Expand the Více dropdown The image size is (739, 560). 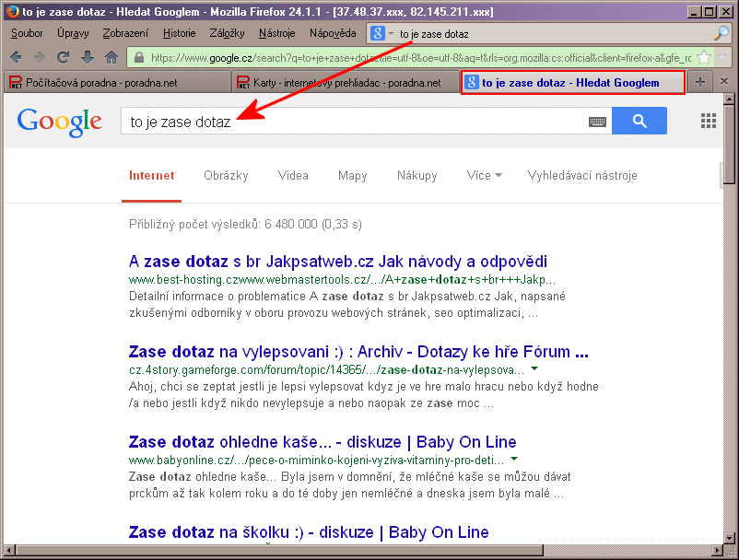point(484,176)
